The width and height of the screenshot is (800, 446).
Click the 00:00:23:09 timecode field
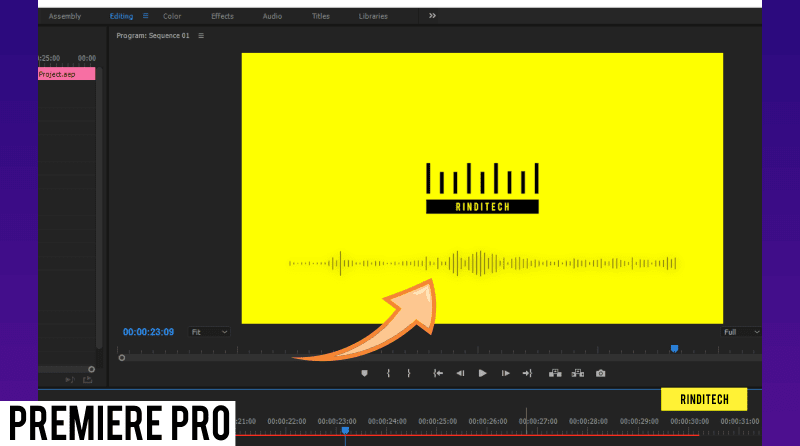pyautogui.click(x=148, y=332)
